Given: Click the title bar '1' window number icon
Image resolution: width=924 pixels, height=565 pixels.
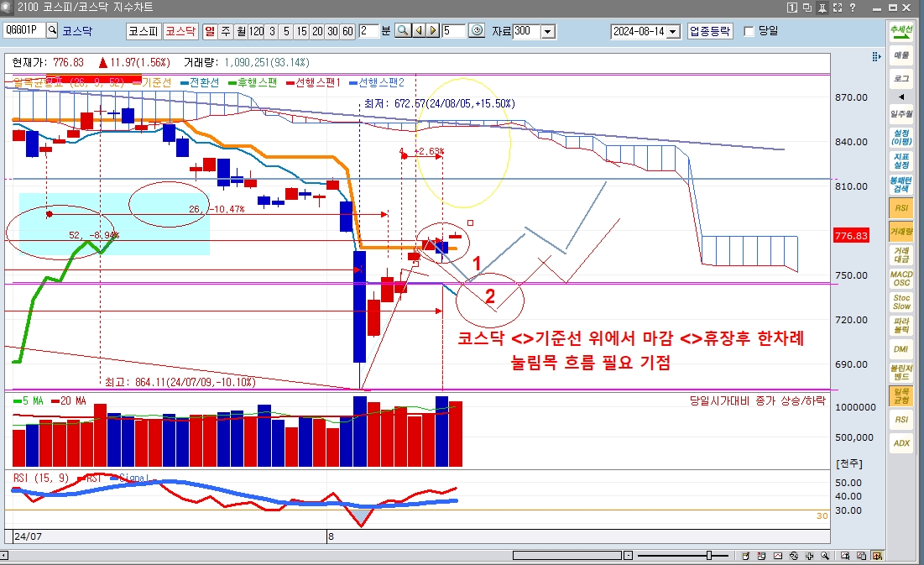Looking at the screenshot, I should pos(792,8).
